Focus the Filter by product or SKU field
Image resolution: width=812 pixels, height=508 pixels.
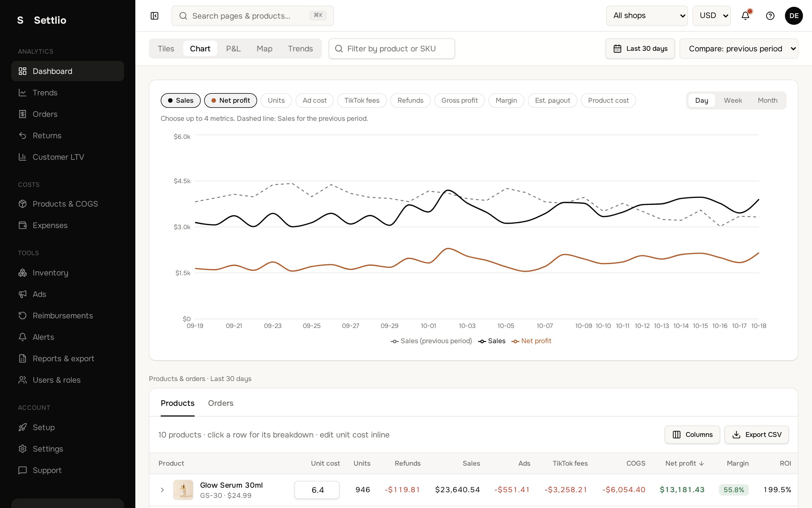pos(392,49)
